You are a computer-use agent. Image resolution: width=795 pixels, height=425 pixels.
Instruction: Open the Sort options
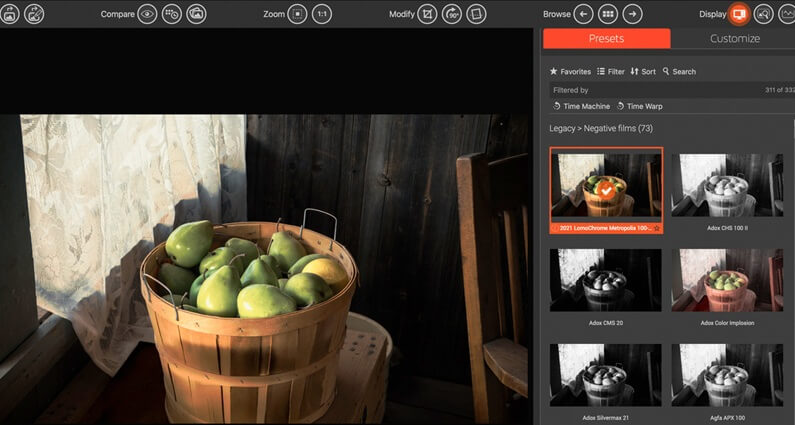[x=643, y=72]
